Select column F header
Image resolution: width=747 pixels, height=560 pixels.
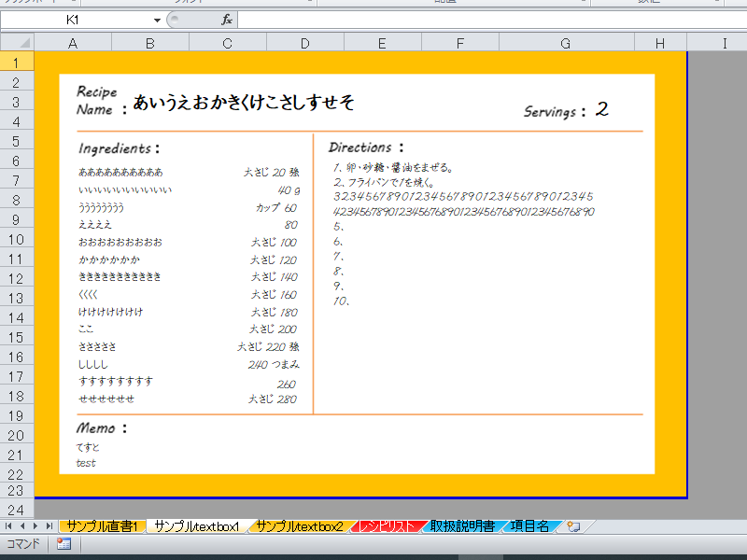(x=459, y=43)
